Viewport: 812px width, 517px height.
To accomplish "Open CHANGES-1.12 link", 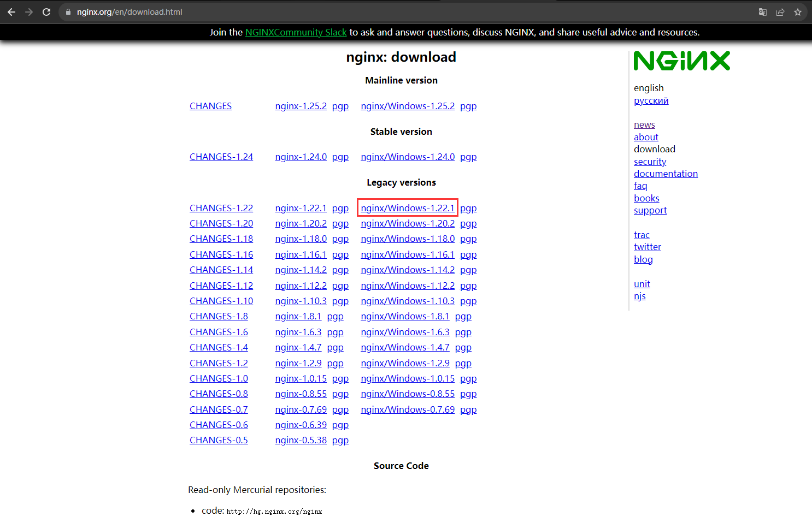I will [x=221, y=286].
